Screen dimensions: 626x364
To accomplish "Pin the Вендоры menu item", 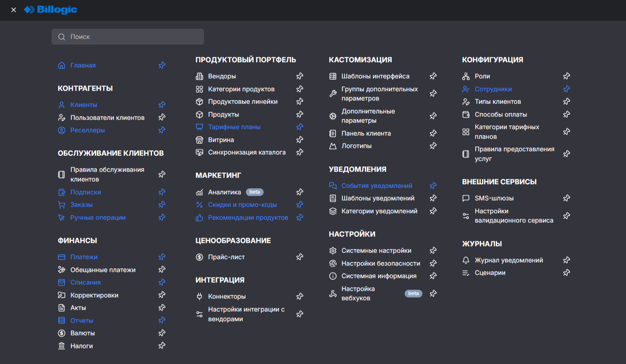I will click(x=299, y=76).
